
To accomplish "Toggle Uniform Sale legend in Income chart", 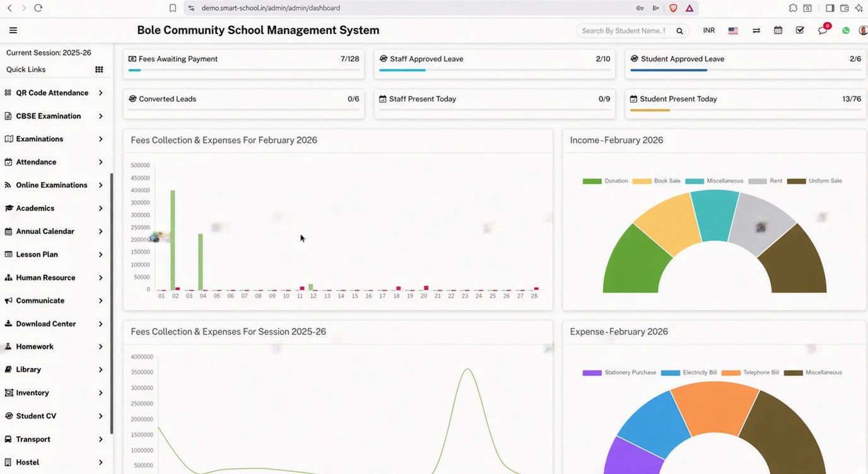I will [814, 181].
